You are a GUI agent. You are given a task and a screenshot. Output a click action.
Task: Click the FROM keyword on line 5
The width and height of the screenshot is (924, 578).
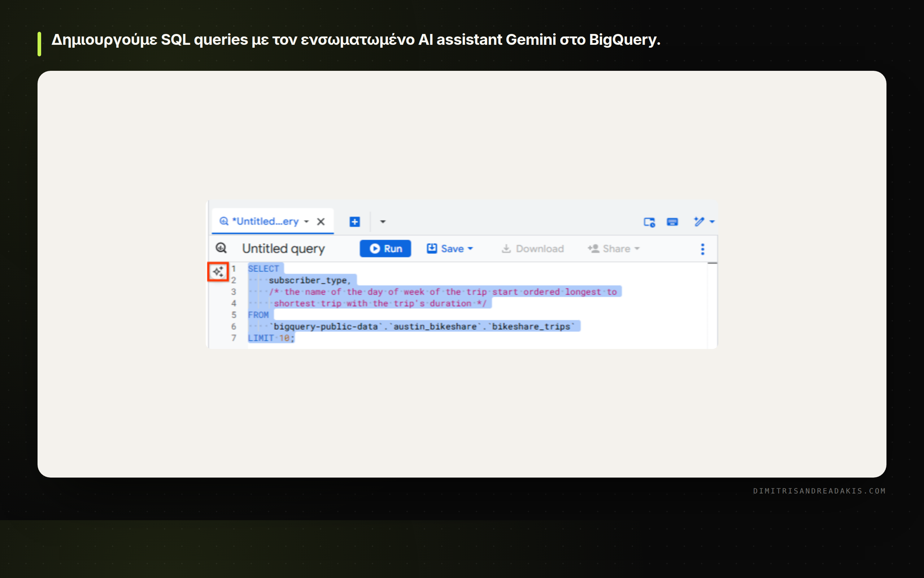click(258, 315)
